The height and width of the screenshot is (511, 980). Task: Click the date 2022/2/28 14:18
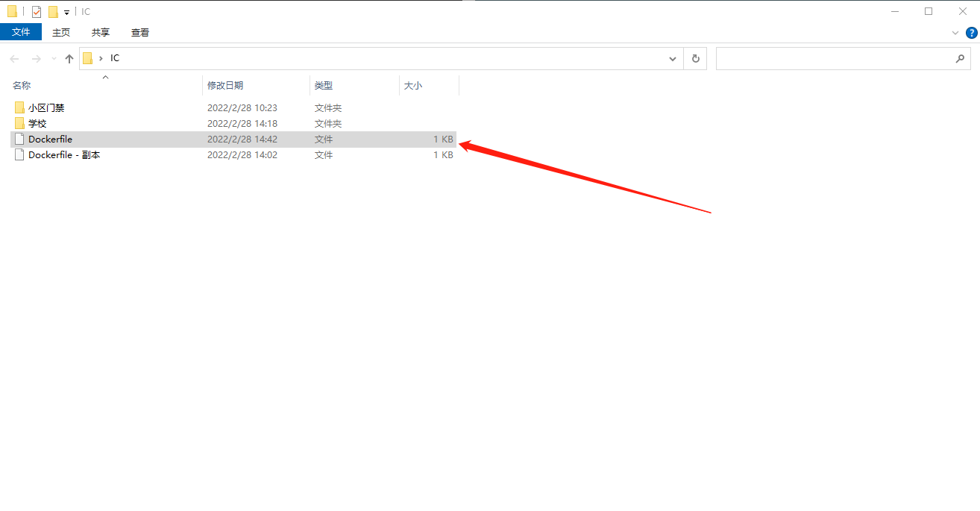coord(242,124)
